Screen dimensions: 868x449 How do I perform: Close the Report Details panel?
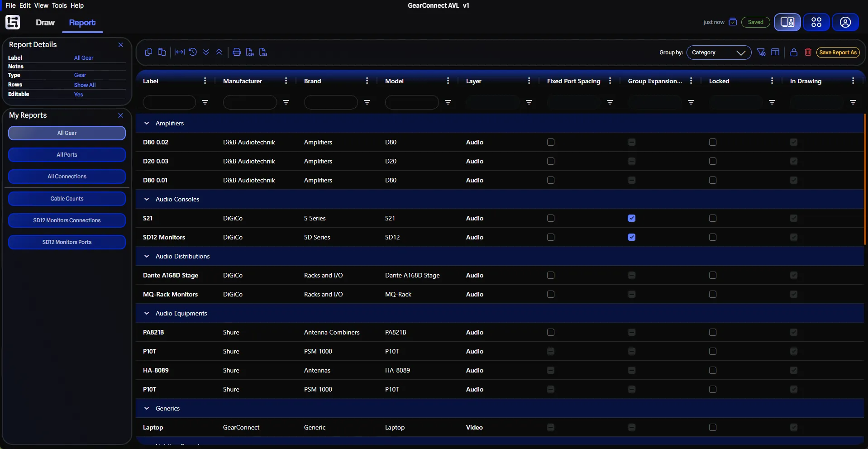click(121, 45)
